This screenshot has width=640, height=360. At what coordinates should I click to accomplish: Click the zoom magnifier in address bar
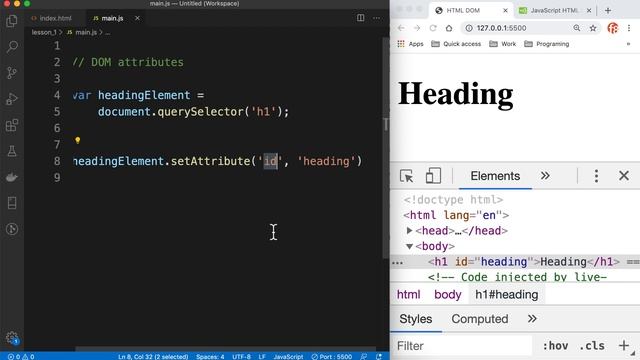tap(576, 28)
